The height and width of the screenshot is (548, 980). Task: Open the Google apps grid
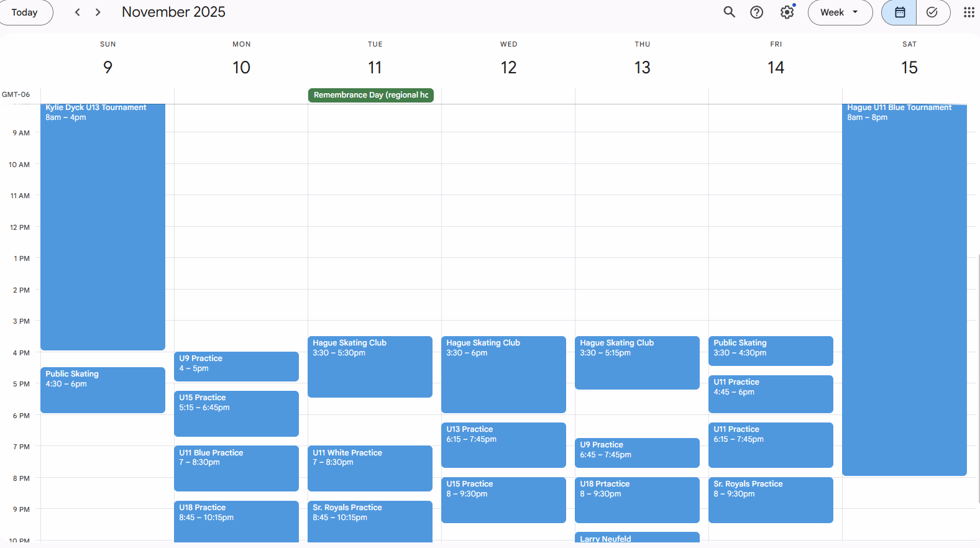pos(969,12)
